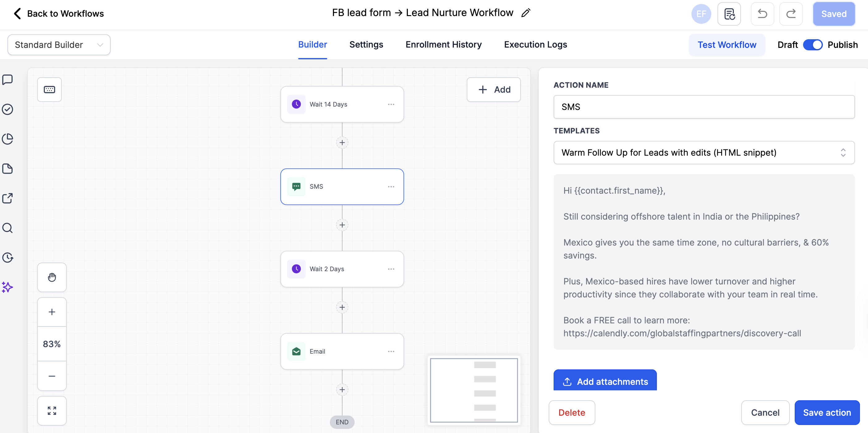Switch to the Enrollment History tab

(444, 44)
